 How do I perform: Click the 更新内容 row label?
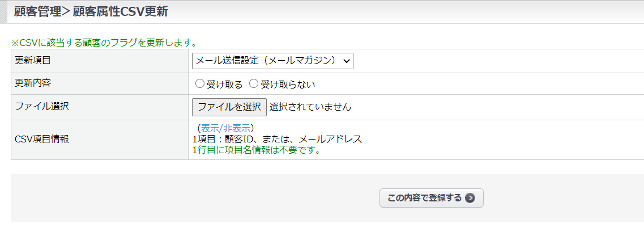pyautogui.click(x=33, y=83)
